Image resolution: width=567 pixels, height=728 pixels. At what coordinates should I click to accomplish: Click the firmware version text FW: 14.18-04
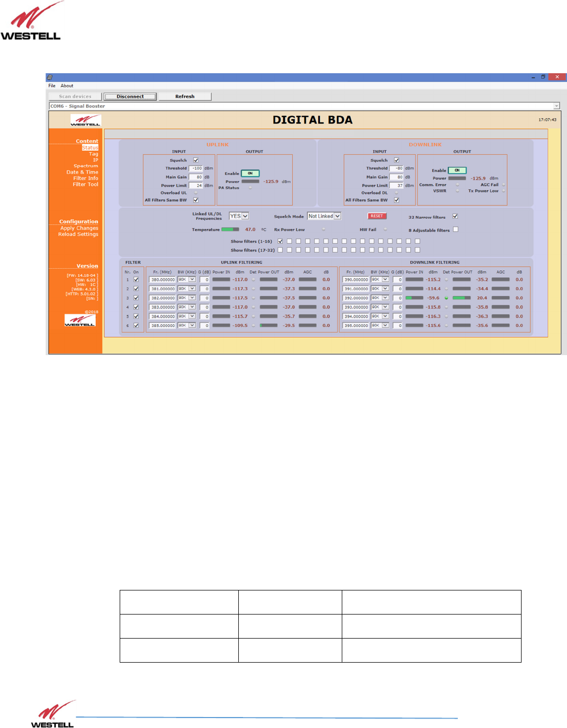point(82,275)
